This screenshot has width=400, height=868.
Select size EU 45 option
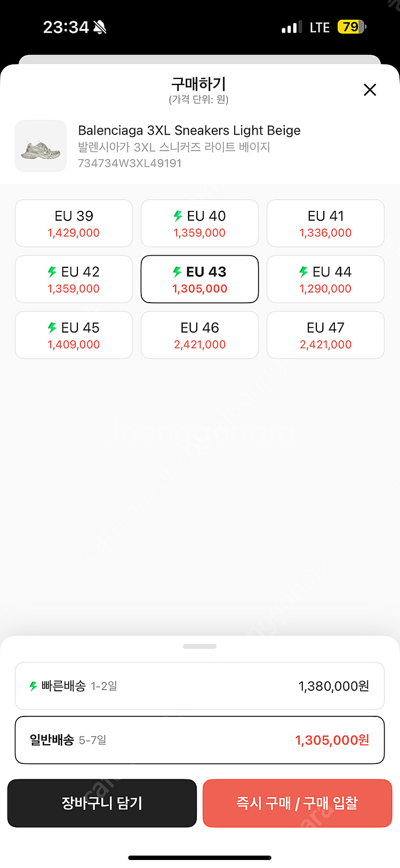point(74,335)
